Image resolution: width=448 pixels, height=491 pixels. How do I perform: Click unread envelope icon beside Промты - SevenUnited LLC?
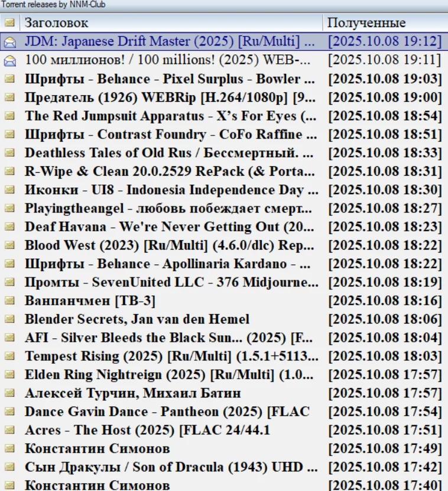(9, 282)
